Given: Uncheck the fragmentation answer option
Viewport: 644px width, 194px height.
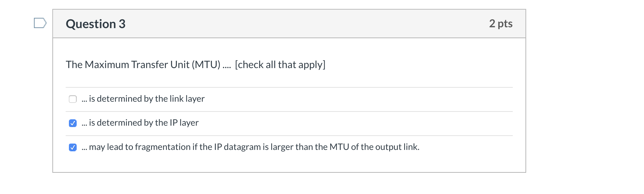Looking at the screenshot, I should [x=73, y=148].
